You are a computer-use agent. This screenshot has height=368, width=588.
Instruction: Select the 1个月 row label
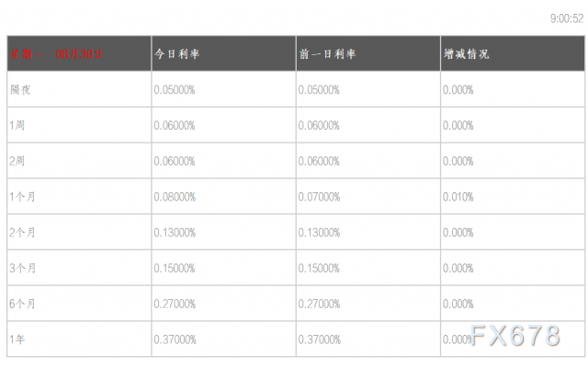click(22, 197)
